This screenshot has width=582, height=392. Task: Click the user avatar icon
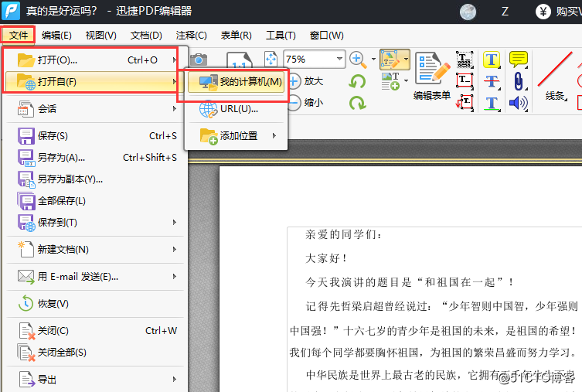(468, 12)
